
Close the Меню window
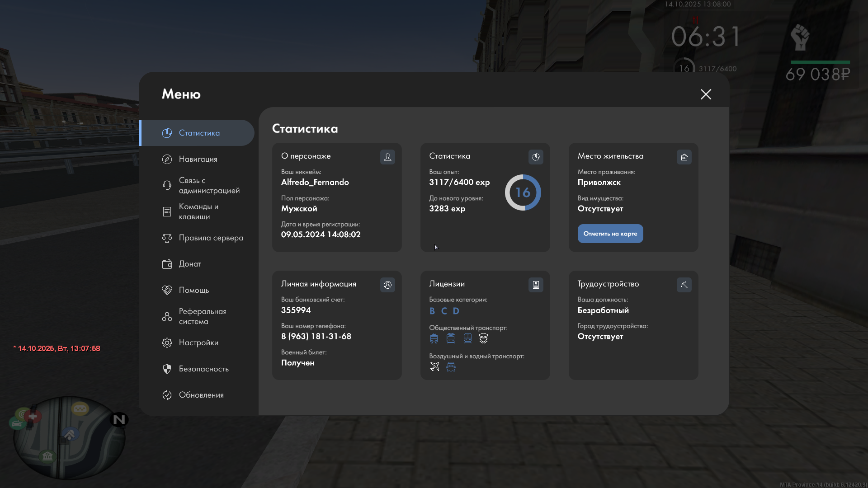coord(706,94)
